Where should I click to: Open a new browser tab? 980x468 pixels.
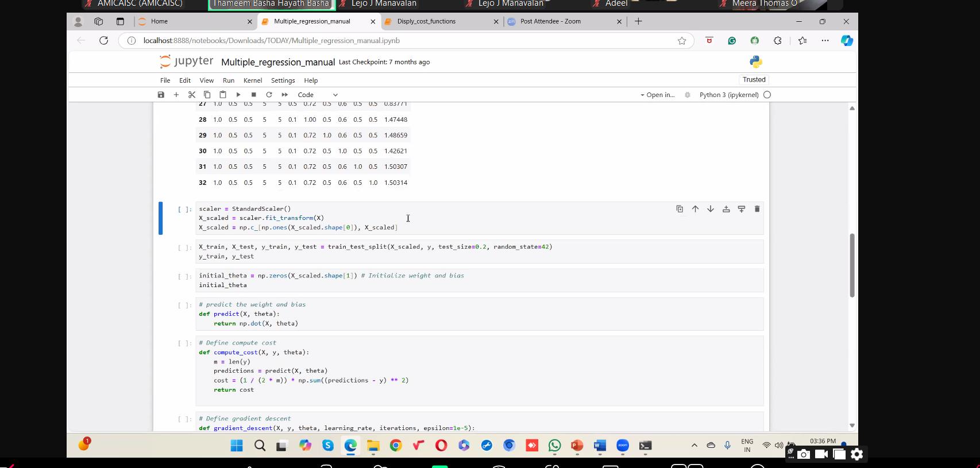pyautogui.click(x=638, y=21)
